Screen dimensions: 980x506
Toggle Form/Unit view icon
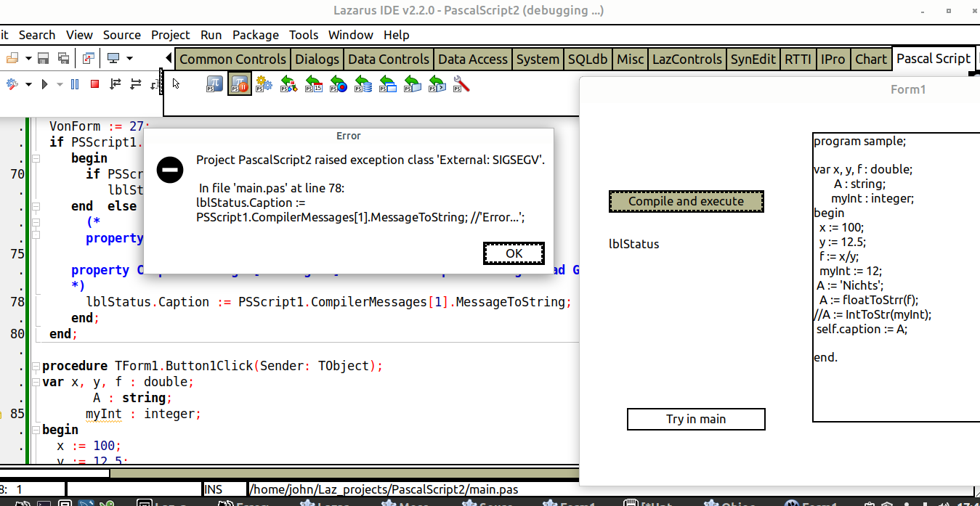pos(89,58)
